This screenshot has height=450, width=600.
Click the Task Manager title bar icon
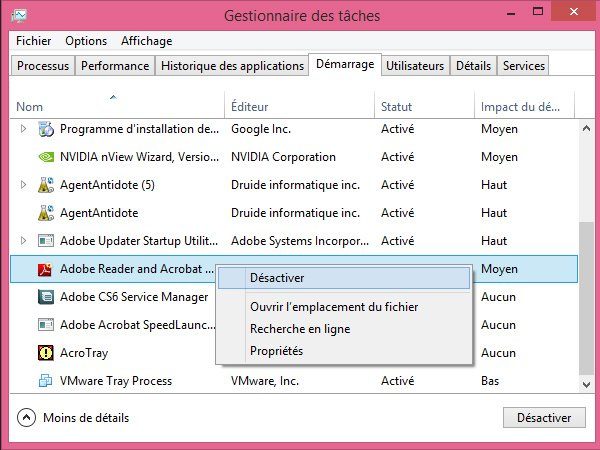pyautogui.click(x=19, y=16)
